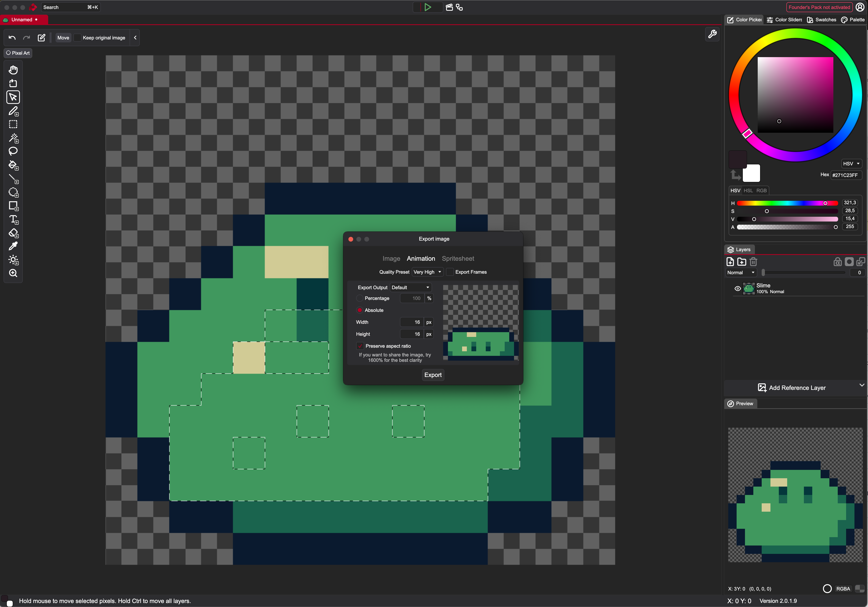The height and width of the screenshot is (607, 868).
Task: Select the Text tool
Action: 13,220
